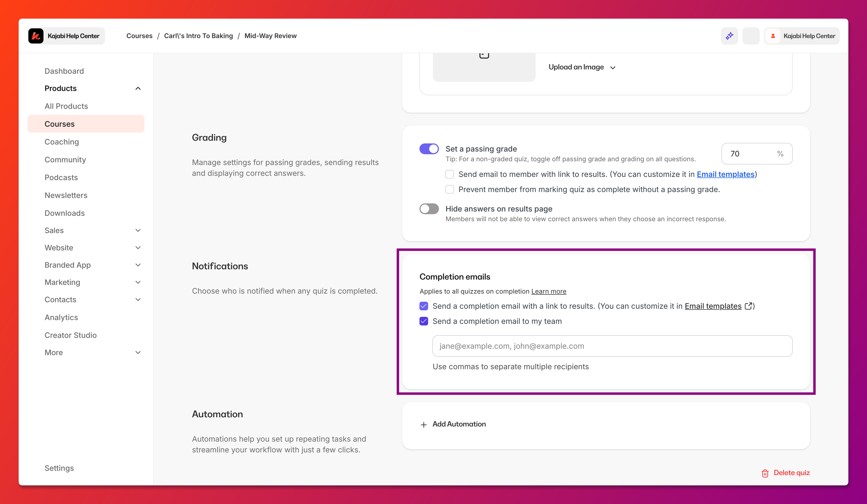867x504 pixels.
Task: Click the team recipients email field
Action: 612,346
